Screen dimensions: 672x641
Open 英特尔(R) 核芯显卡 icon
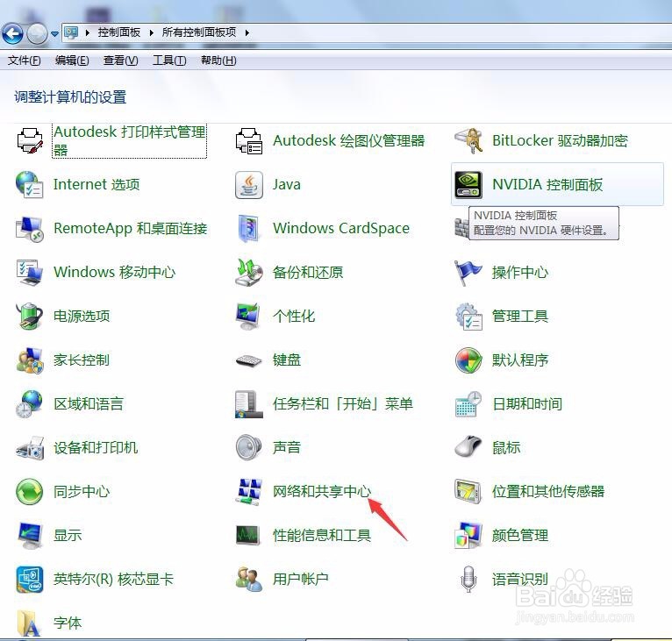tap(30, 580)
